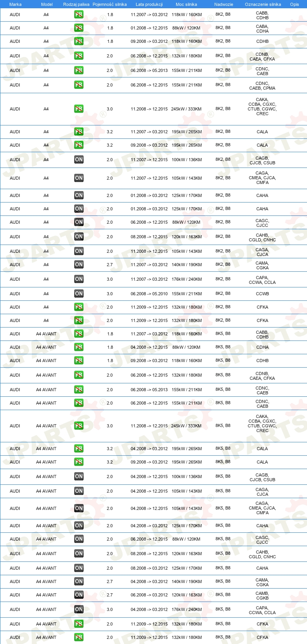The width and height of the screenshot is (307, 644).
Task: Click the 01.2008 -> 12.2015 production years cell
Action: (149, 28)
